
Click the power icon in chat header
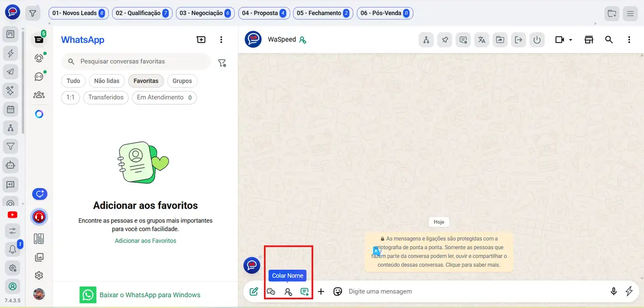537,40
